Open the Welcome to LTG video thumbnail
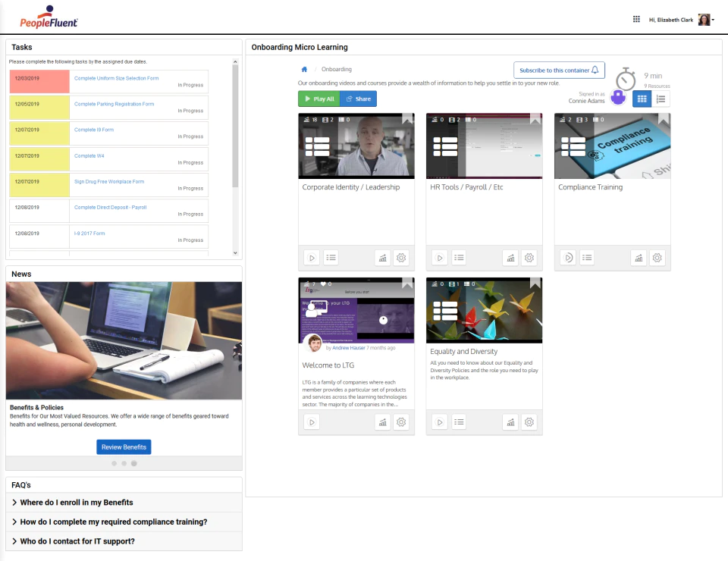Viewport: 728px width, 561px height. tap(356, 310)
